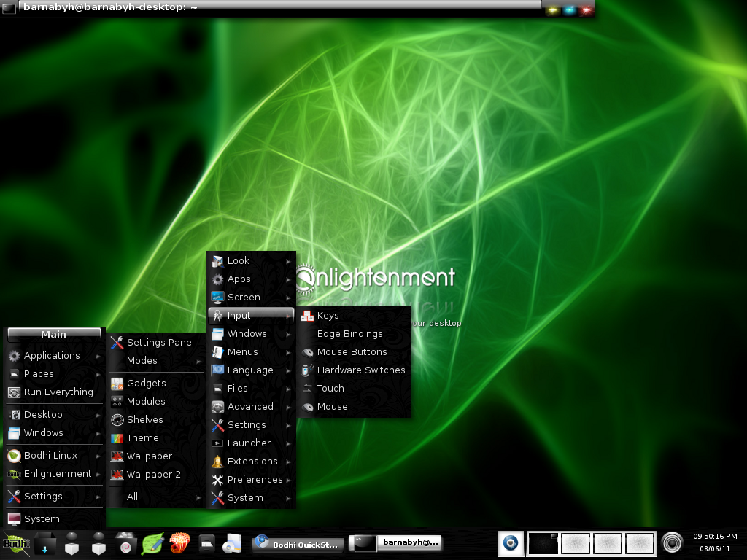The width and height of the screenshot is (747, 560).
Task: Open the System entry in settings submenu
Action: click(x=252, y=497)
